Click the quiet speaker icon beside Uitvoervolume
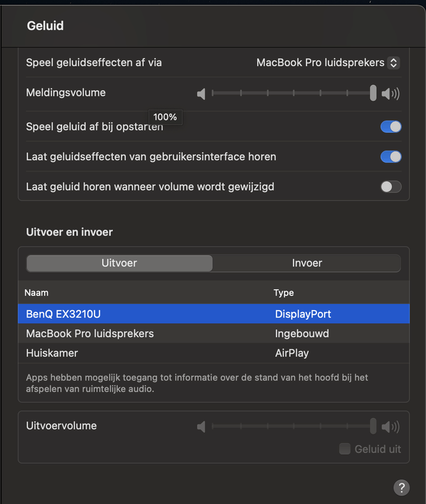 pos(201,427)
